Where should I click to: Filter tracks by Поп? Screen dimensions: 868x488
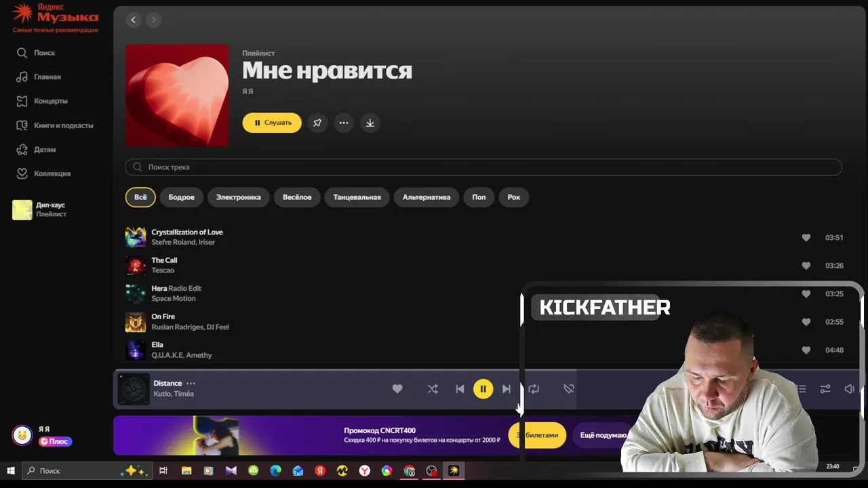click(x=479, y=197)
